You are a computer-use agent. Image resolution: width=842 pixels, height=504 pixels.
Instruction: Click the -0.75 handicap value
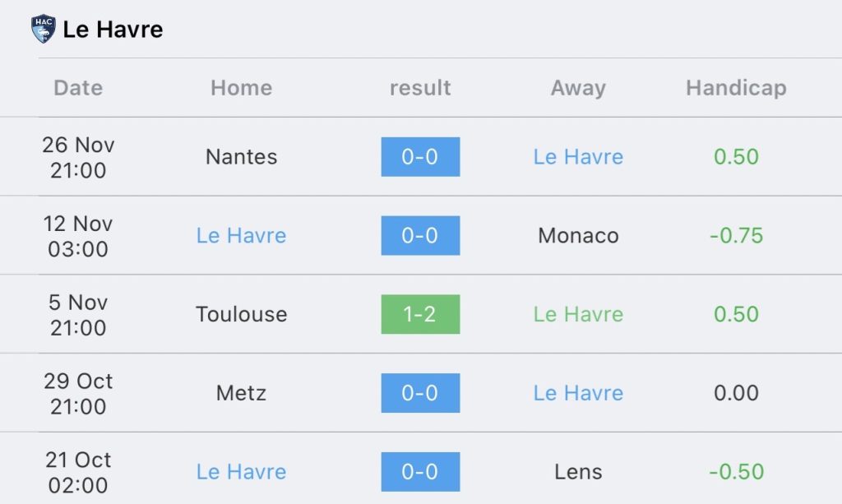point(736,235)
